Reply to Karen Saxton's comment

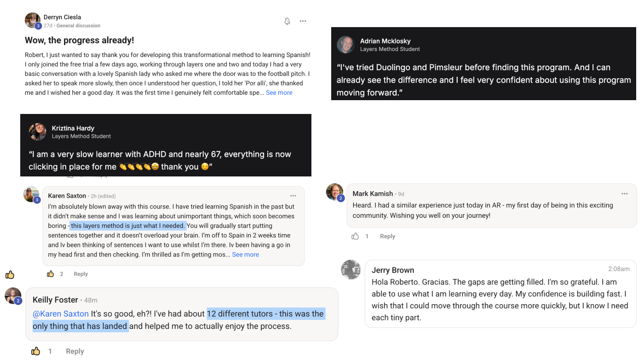[x=80, y=274]
